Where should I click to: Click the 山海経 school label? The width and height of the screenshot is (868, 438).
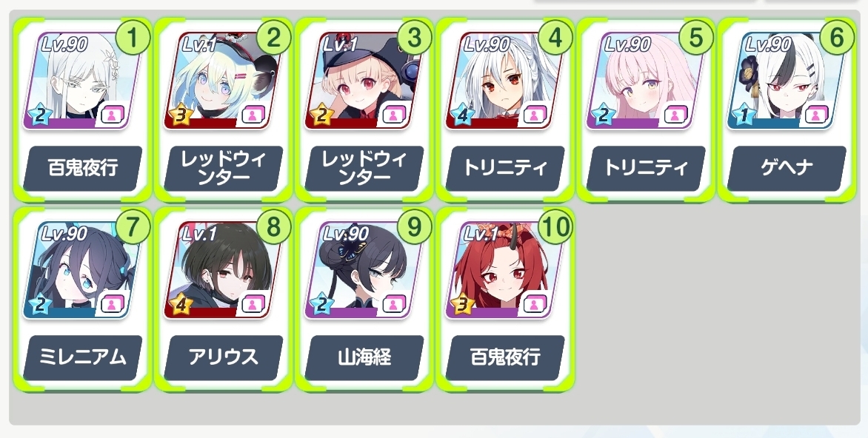tap(364, 357)
